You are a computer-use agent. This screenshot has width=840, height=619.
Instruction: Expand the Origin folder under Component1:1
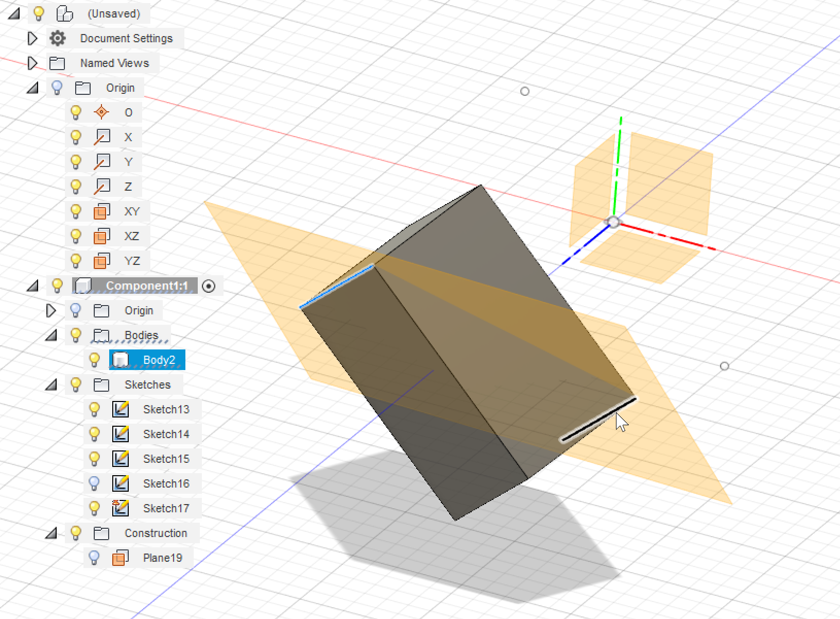pyautogui.click(x=51, y=310)
